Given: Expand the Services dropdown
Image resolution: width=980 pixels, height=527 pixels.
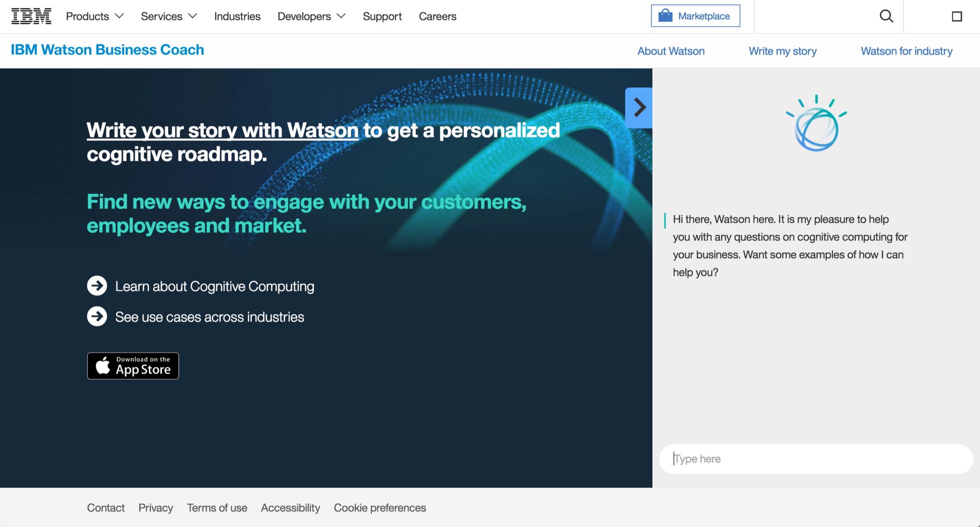Looking at the screenshot, I should [x=169, y=16].
